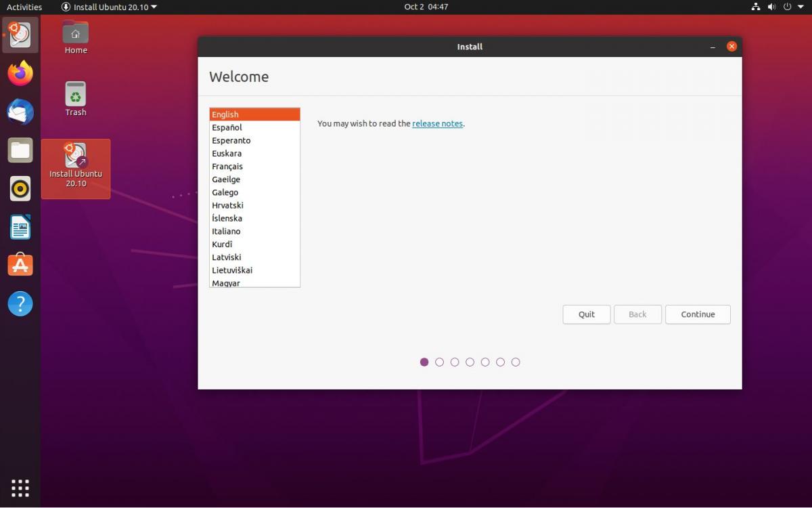Viewport: 812px width, 508px height.
Task: Launch Thunderbird mail from the dock
Action: [20, 112]
